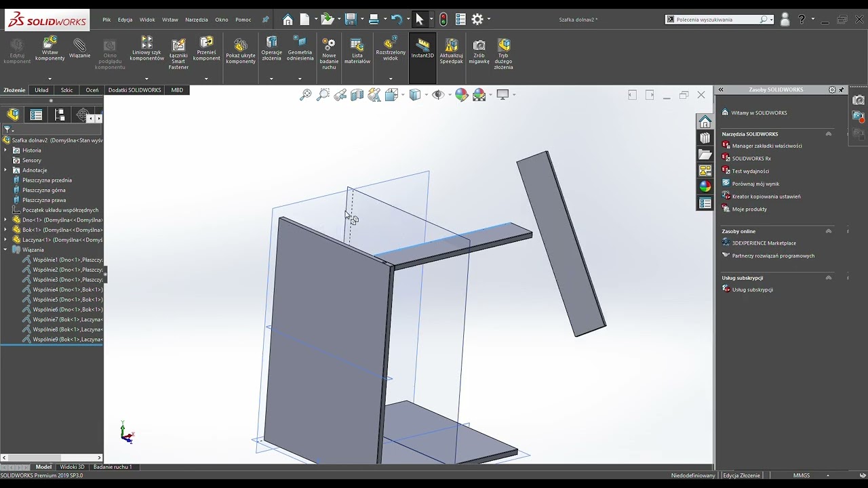Click Rozstrzelony widok tool
Viewport: 868px width, 488px height.
(391, 49)
